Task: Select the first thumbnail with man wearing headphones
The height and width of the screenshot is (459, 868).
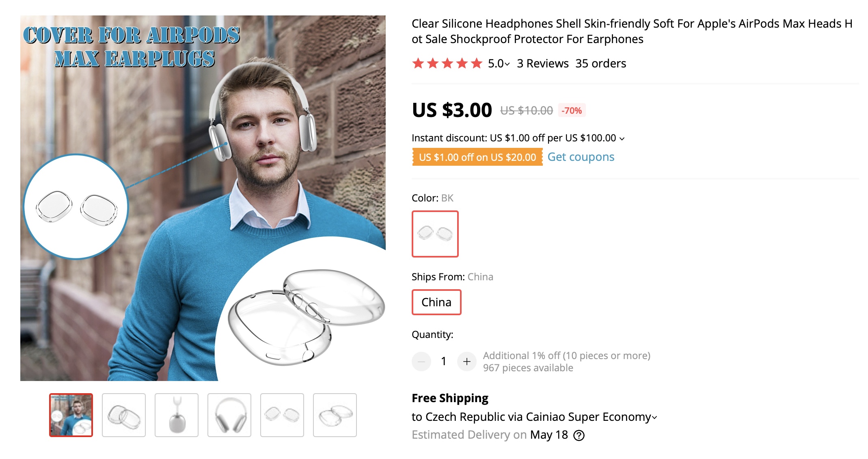Action: click(71, 415)
